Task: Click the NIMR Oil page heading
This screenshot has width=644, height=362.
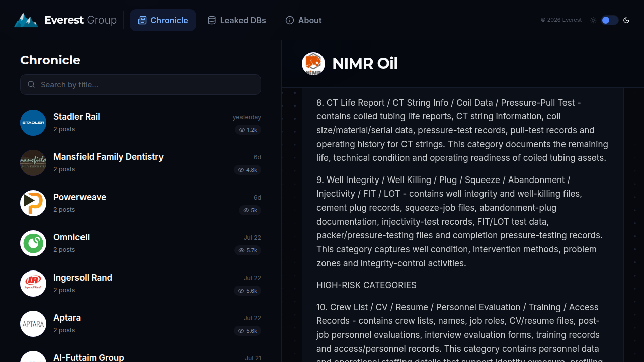Action: 365,64
